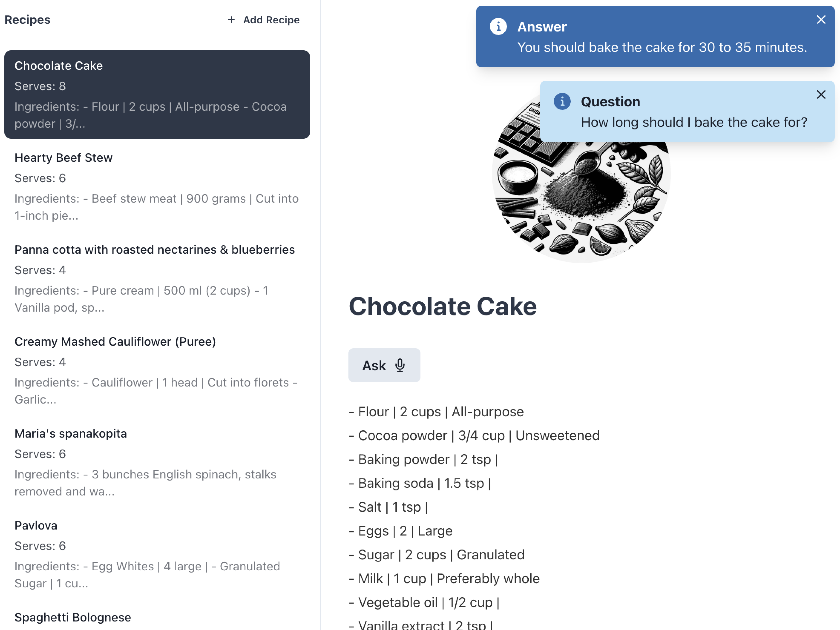This screenshot has height=630, width=840.
Task: Dismiss the Answer notification with its X
Action: pos(821,19)
